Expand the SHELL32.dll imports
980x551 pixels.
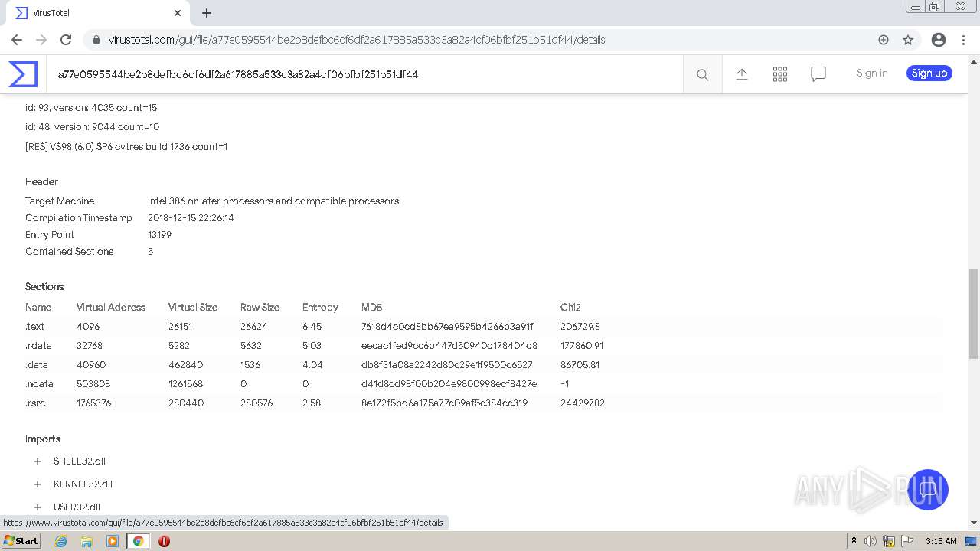[x=37, y=461]
